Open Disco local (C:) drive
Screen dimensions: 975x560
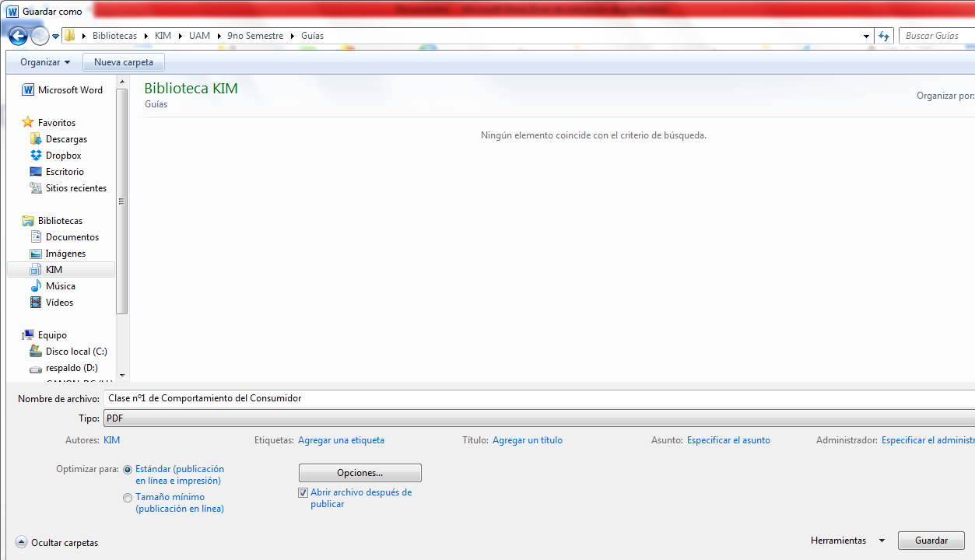tap(75, 352)
